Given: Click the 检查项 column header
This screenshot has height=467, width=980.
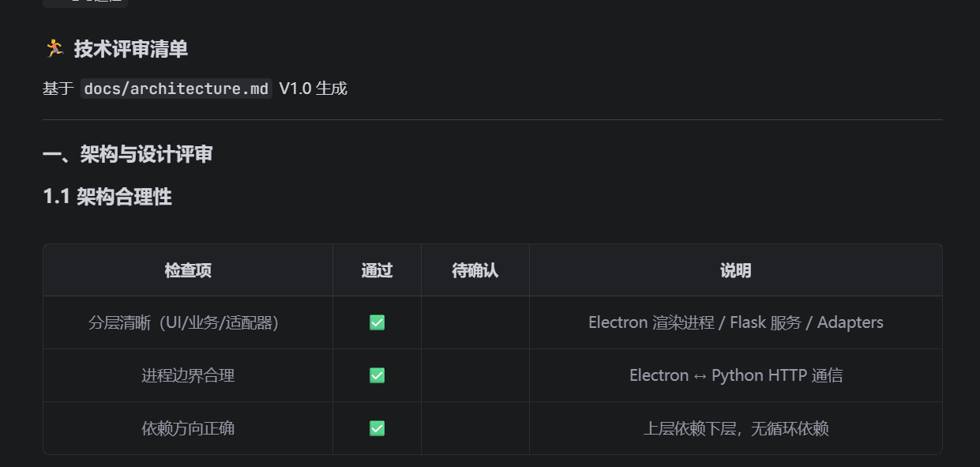Looking at the screenshot, I should point(188,270).
